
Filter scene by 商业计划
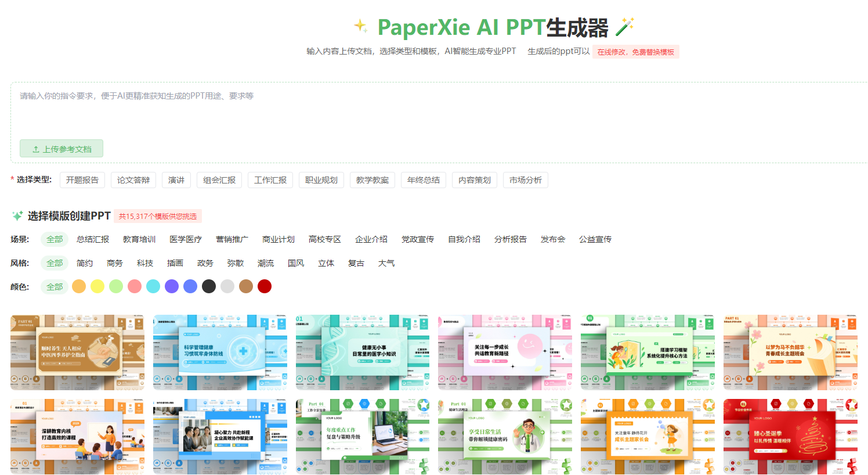[279, 239]
